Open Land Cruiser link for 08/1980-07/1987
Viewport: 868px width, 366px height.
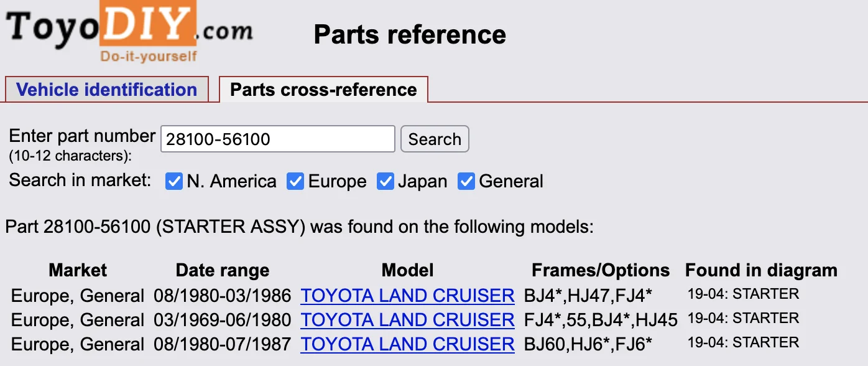pyautogui.click(x=408, y=344)
